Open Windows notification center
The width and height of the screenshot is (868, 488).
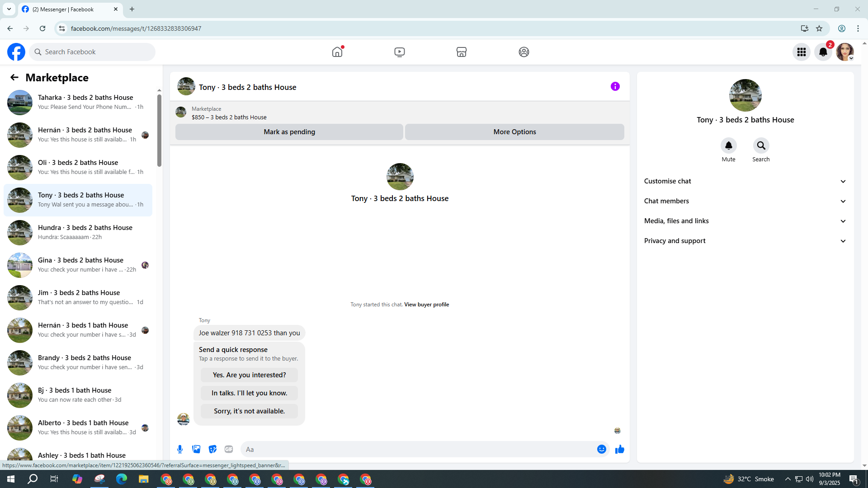854,479
